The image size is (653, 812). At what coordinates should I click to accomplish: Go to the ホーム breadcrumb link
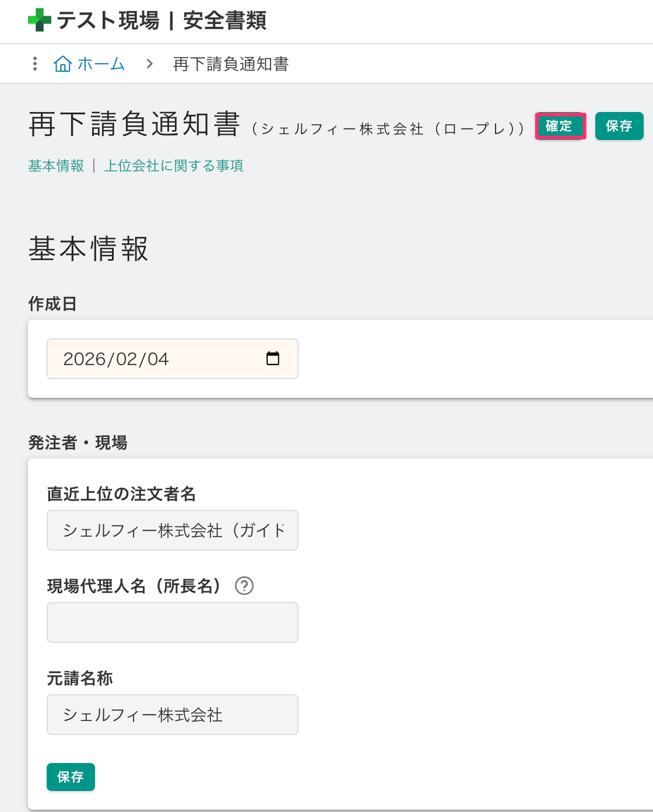(x=101, y=64)
